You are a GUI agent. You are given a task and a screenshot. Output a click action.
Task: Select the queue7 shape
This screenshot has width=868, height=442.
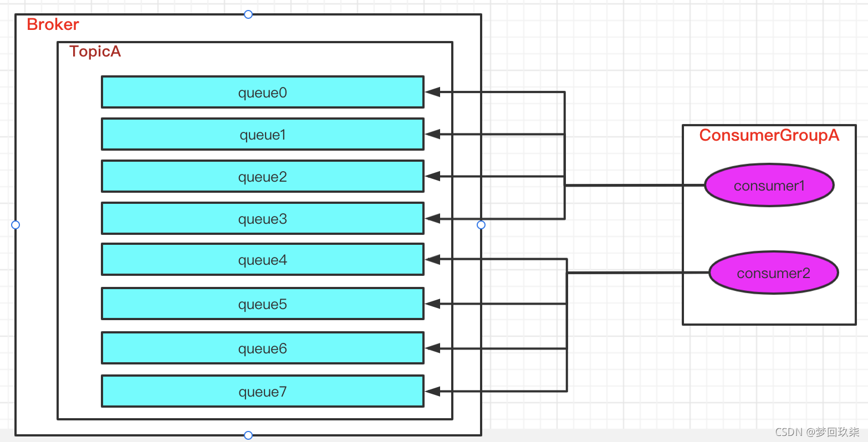pos(262,391)
